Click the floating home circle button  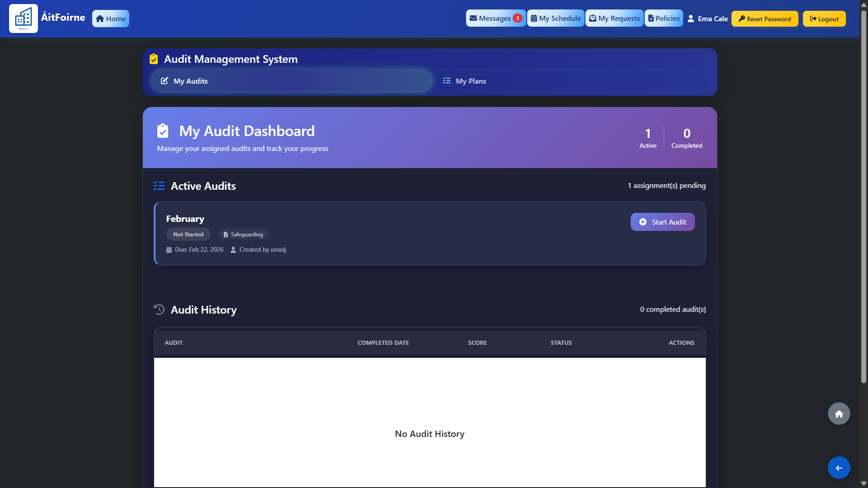coord(839,413)
